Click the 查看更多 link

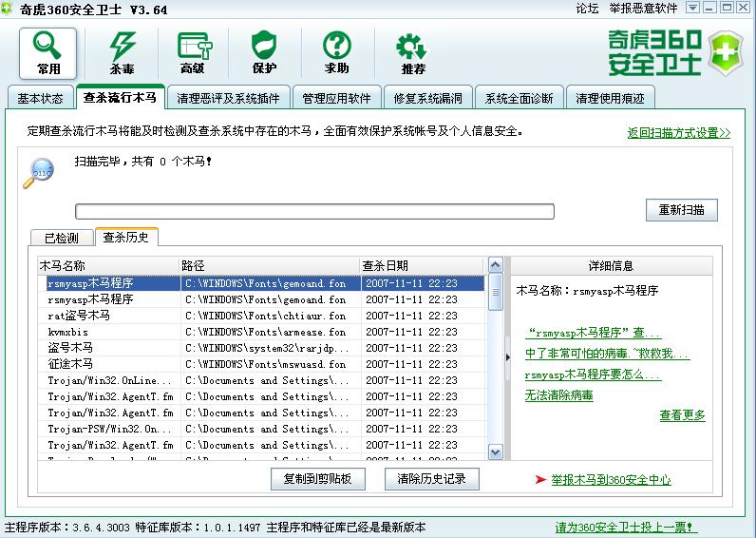(x=682, y=415)
